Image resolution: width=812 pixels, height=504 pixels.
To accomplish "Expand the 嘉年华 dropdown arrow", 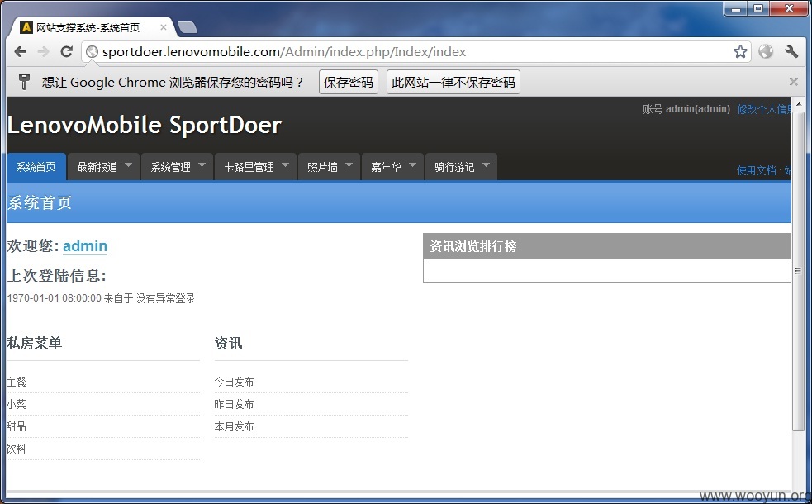I will 413,165.
